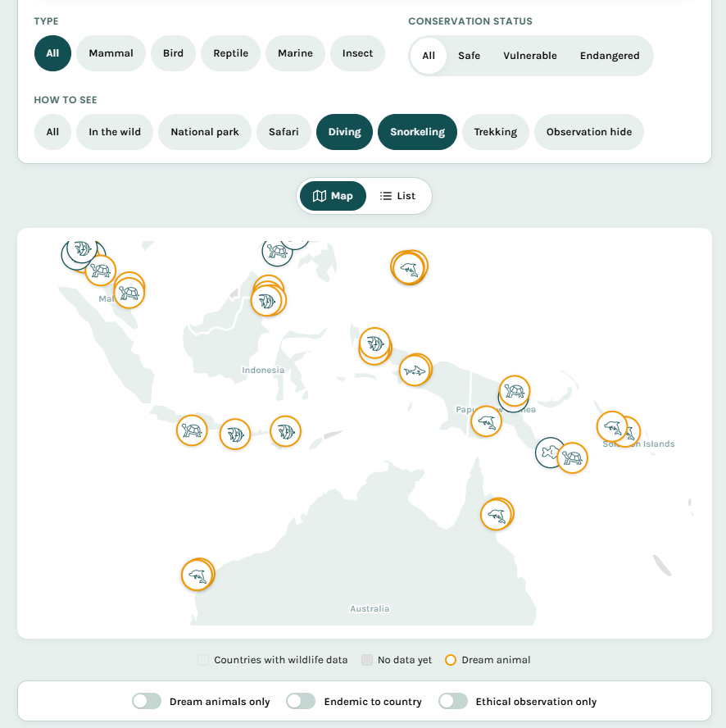726x728 pixels.
Task: Select the teal-outlined pufferfish marker
Action: (x=549, y=453)
